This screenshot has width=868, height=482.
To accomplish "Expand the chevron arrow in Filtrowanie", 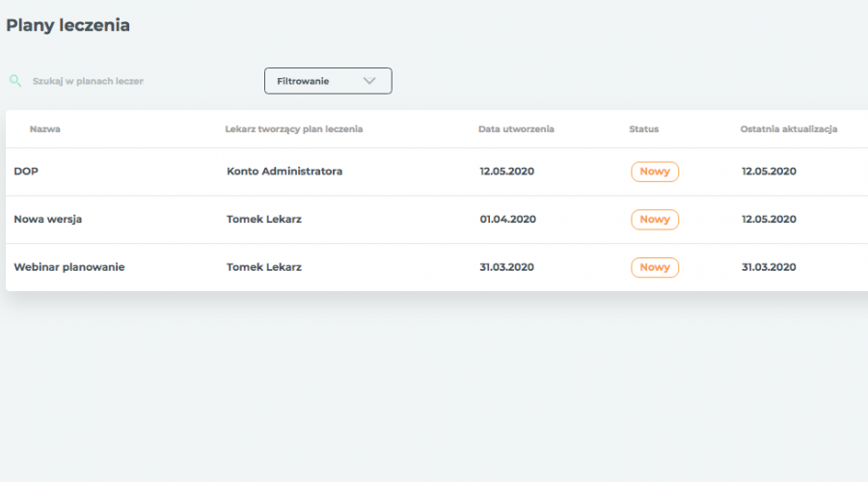I will [369, 81].
